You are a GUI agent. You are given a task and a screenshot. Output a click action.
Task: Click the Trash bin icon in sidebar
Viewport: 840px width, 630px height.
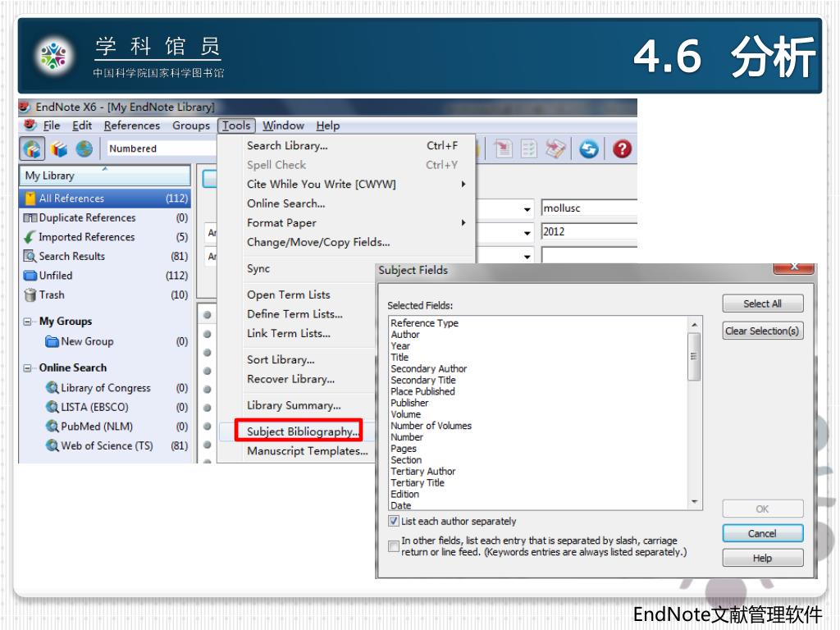[x=30, y=294]
